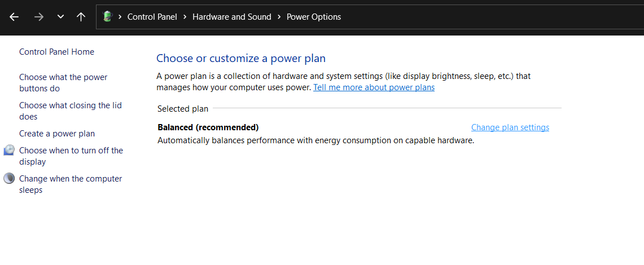Click Create a power plan
This screenshot has width=644, height=265.
(x=57, y=134)
